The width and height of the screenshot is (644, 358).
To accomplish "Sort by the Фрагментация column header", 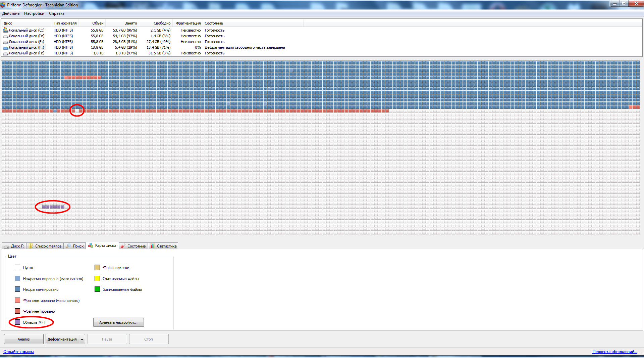I will pyautogui.click(x=188, y=23).
